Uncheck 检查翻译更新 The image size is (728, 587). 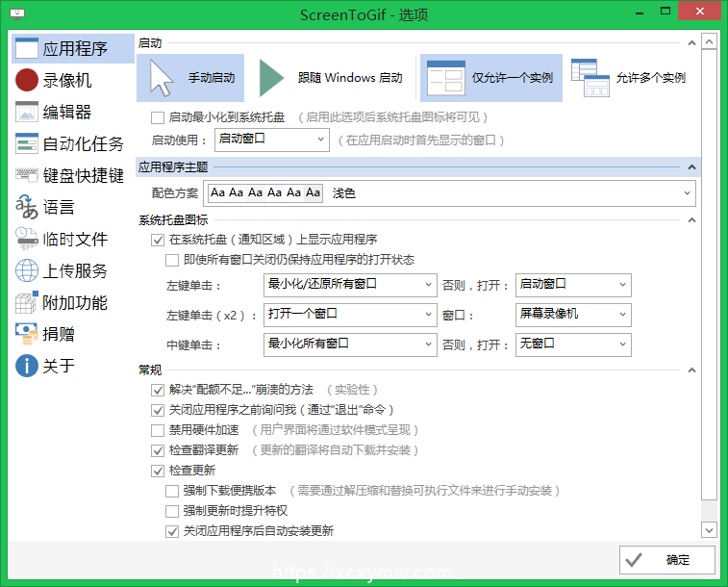tap(158, 450)
